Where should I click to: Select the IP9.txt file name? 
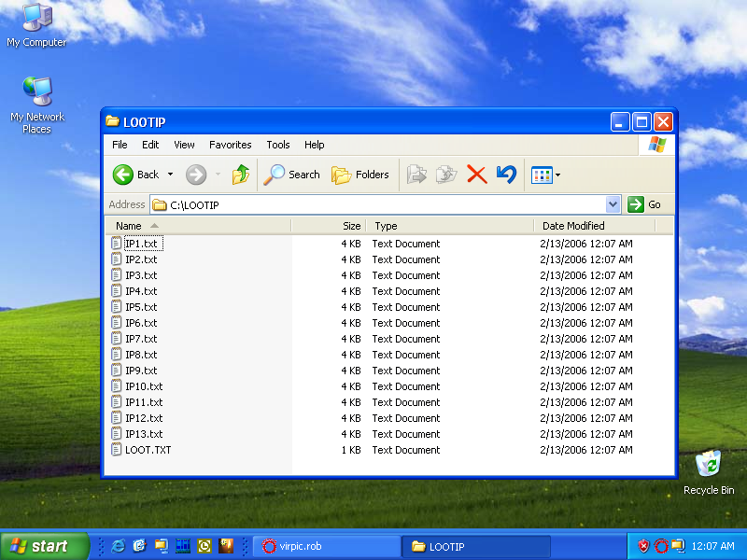141,371
